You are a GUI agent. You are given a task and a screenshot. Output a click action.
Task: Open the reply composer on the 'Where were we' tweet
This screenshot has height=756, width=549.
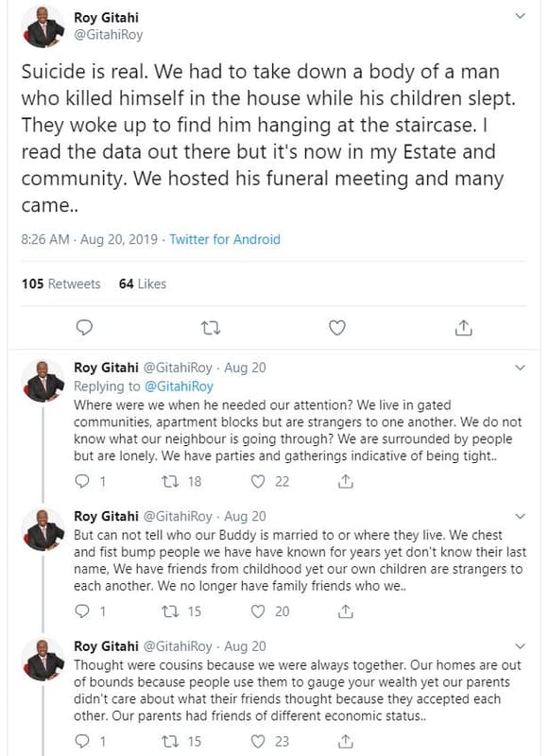(83, 483)
